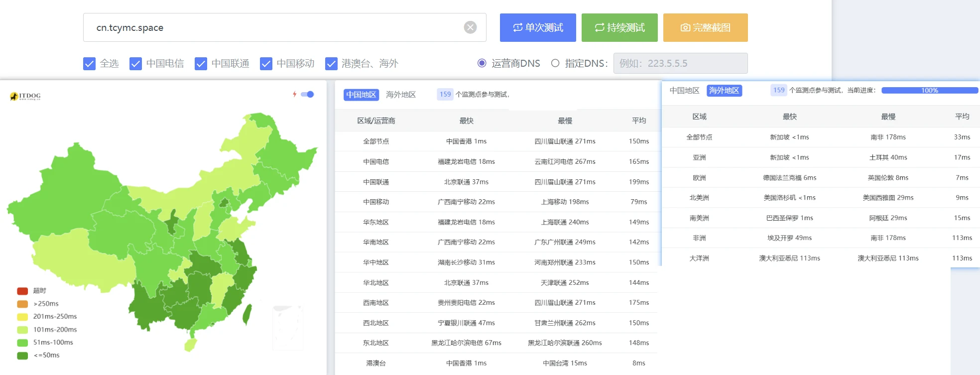Click the 100% progress bar
Screen dimensions: 980x375
pos(929,90)
